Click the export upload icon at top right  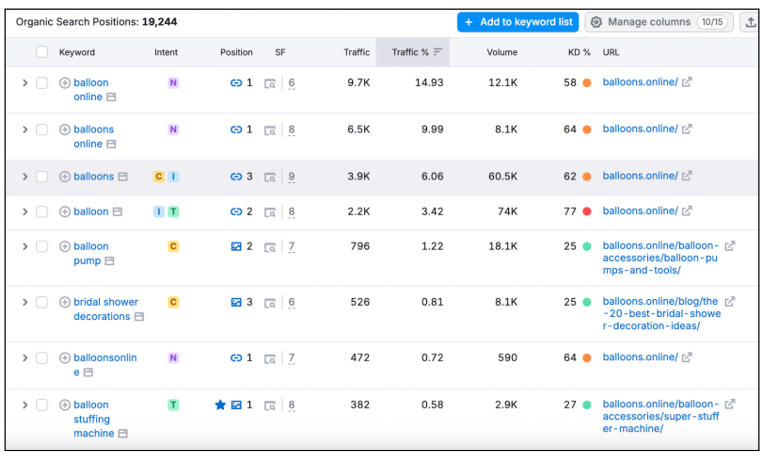pos(750,22)
